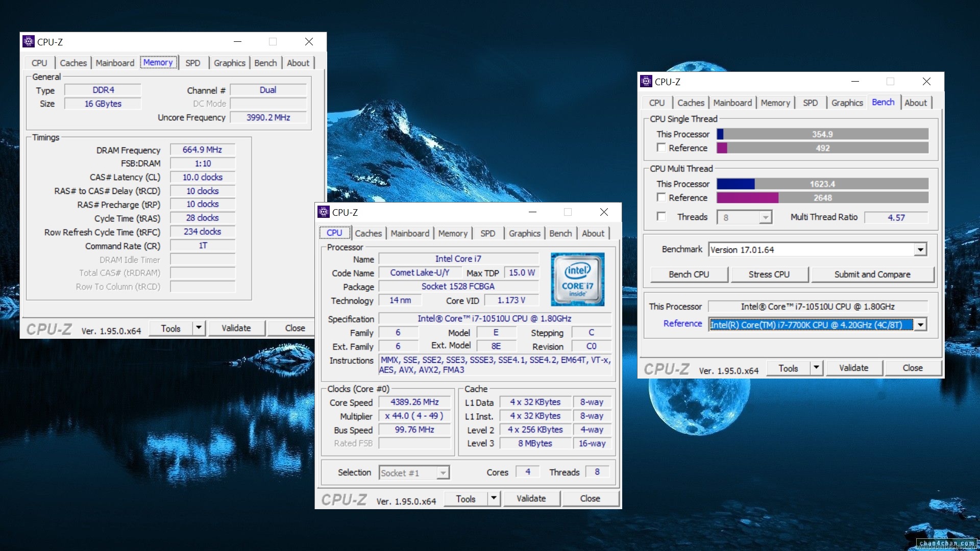The height and width of the screenshot is (551, 980).
Task: Enable Single Thread Reference checkbox
Action: coord(661,148)
